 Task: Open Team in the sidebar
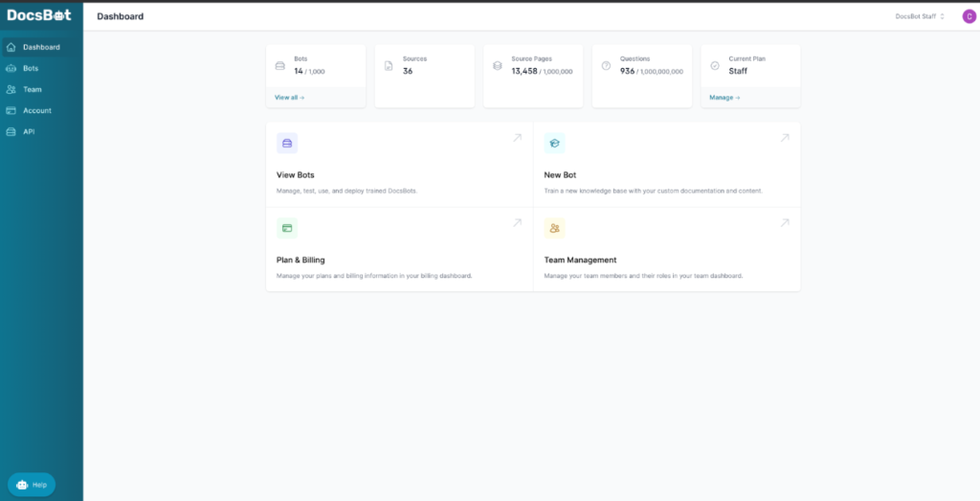pyautogui.click(x=40, y=89)
